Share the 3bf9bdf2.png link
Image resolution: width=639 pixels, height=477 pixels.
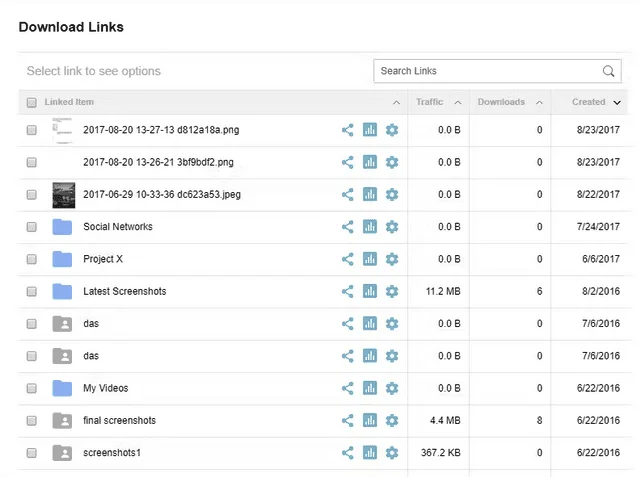click(x=348, y=162)
